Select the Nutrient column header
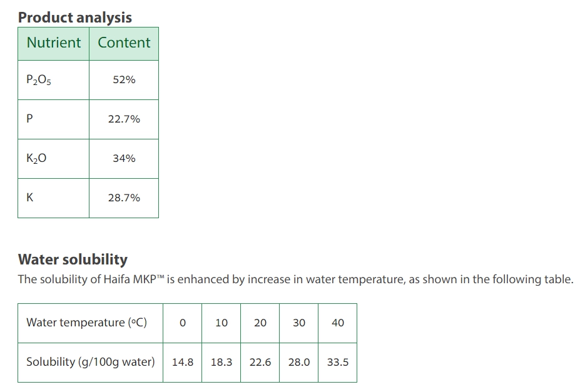 pyautogui.click(x=53, y=43)
